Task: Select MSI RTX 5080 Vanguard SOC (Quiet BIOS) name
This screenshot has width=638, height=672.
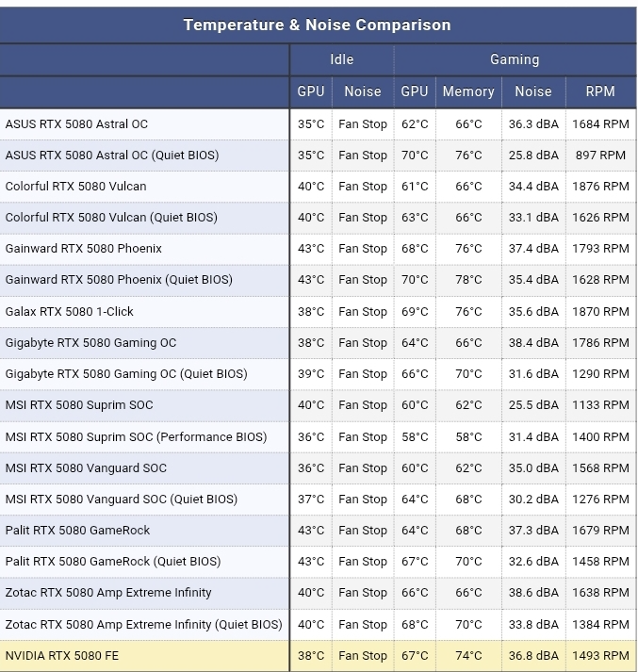Action: point(122,500)
